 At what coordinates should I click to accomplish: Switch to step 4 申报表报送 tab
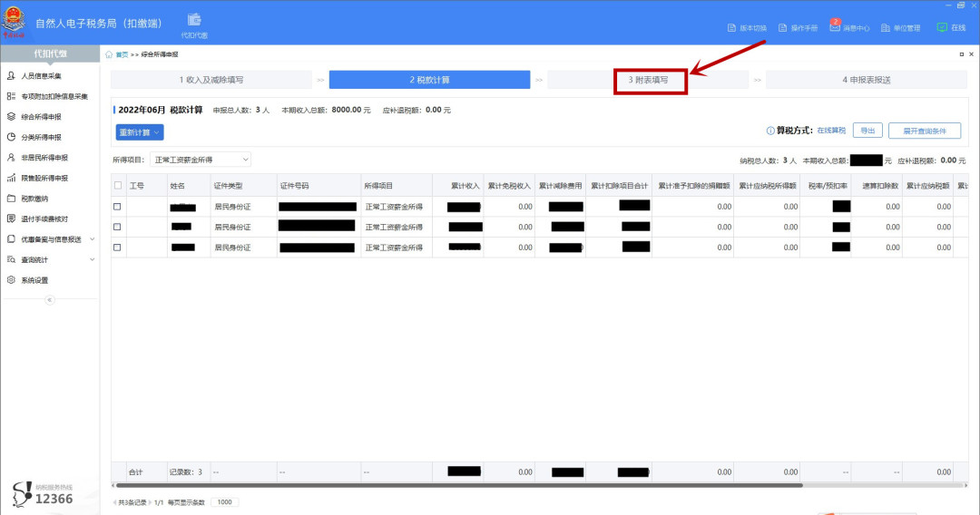866,80
